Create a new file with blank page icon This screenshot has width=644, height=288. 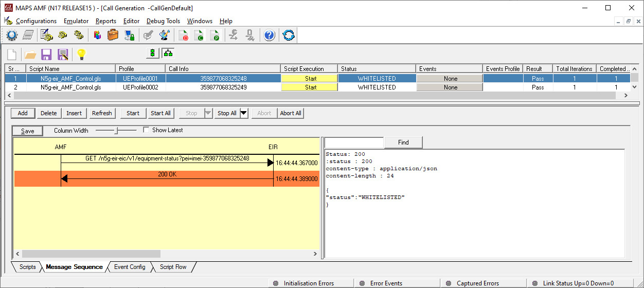tap(12, 54)
